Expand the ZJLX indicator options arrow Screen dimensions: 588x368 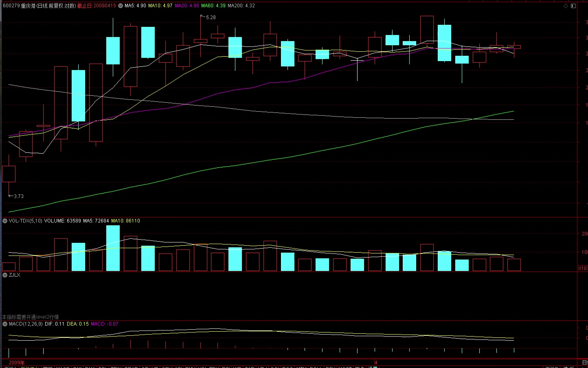tap(5, 275)
